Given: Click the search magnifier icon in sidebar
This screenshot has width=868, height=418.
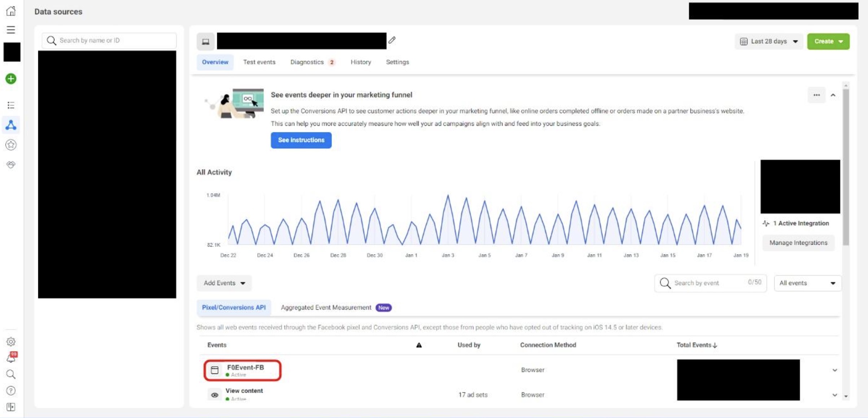Looking at the screenshot, I should pos(11,374).
